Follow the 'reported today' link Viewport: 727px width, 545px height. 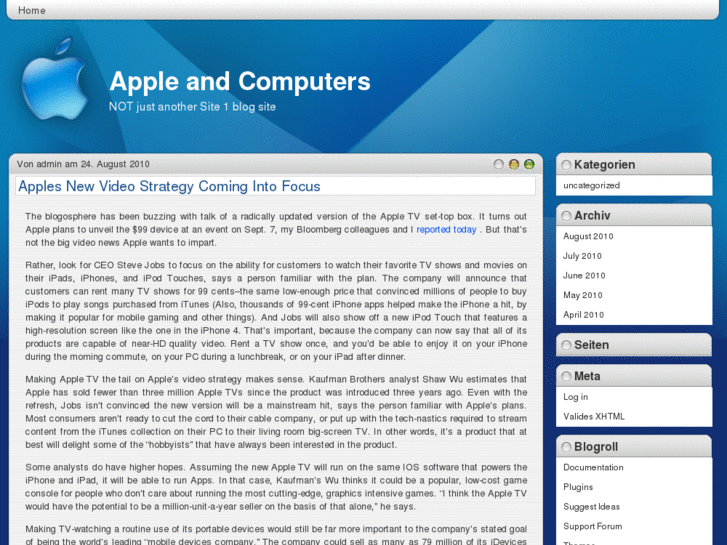click(446, 230)
